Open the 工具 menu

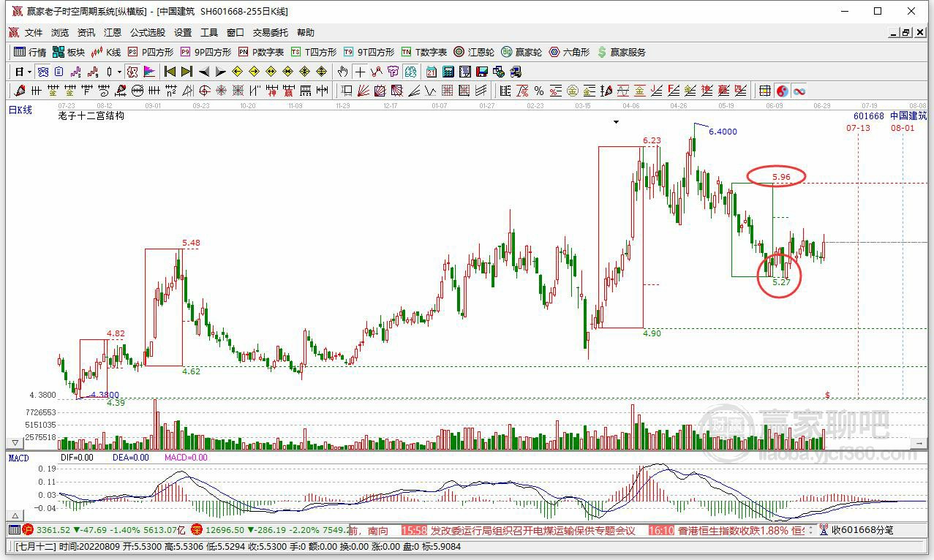point(209,33)
